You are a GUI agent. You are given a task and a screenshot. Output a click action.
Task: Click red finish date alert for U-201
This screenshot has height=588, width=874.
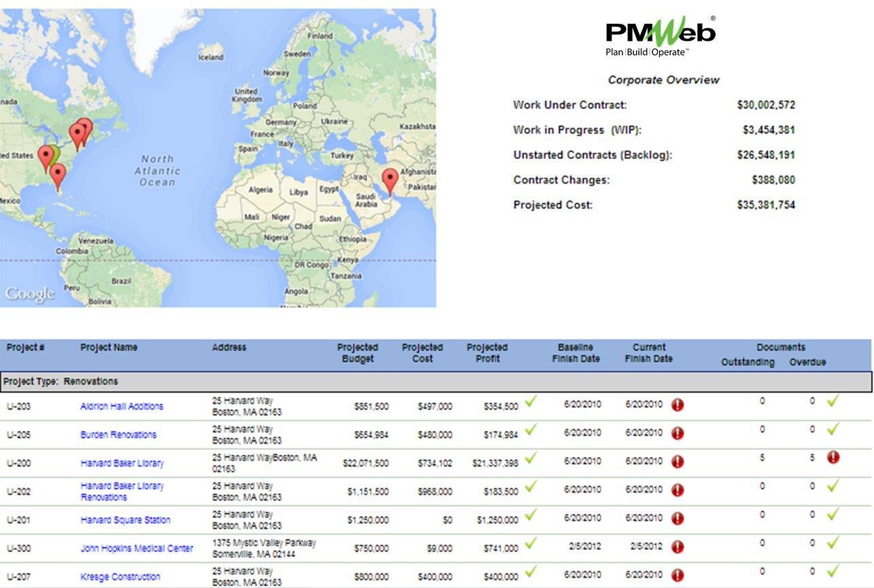678,519
